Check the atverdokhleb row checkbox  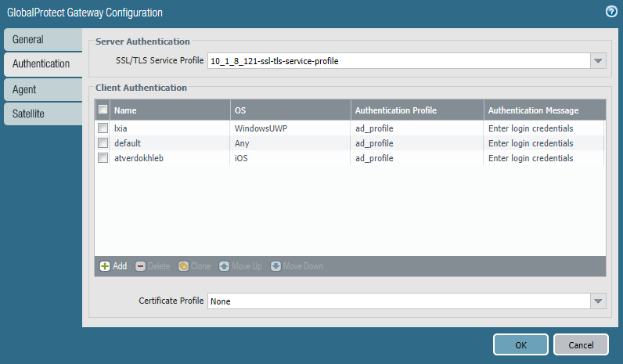point(103,158)
